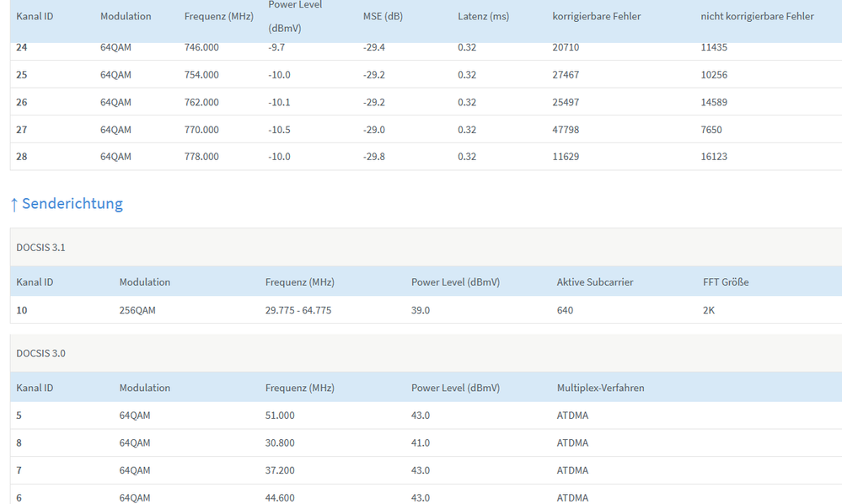Select the 256QAM modulation cell
842x504 pixels.
coord(137,310)
